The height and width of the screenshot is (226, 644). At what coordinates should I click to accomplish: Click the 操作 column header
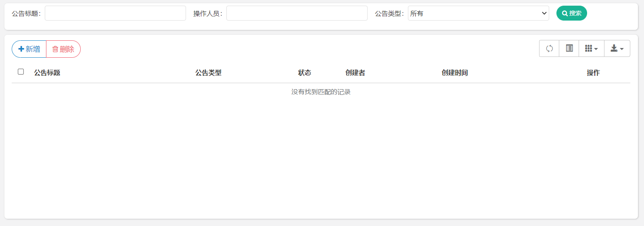click(x=593, y=73)
